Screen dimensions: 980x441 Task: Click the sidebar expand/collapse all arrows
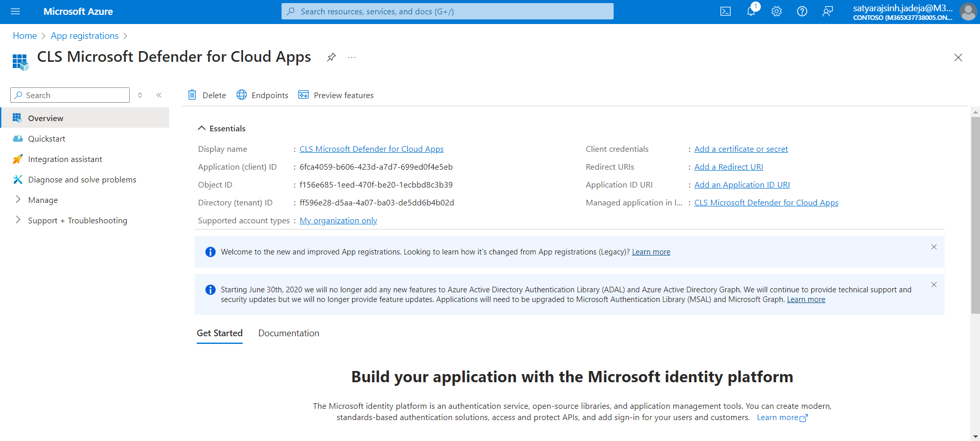140,95
